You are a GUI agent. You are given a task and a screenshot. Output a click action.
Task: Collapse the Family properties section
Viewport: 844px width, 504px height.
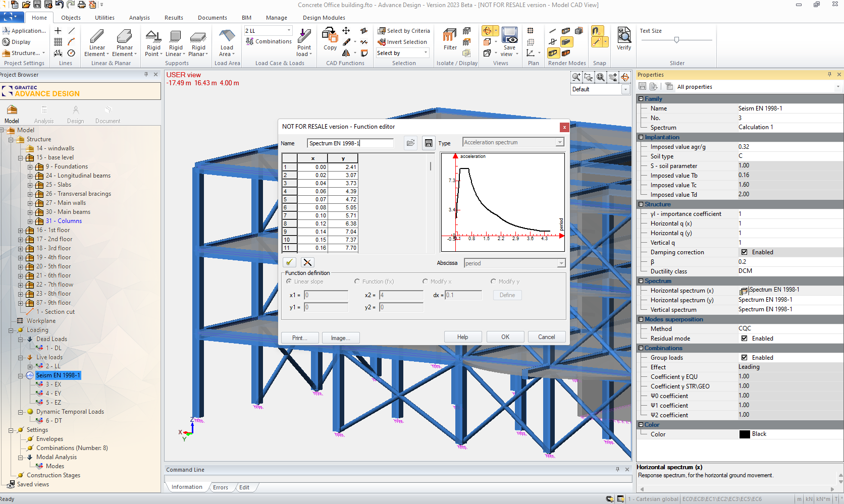coord(641,99)
